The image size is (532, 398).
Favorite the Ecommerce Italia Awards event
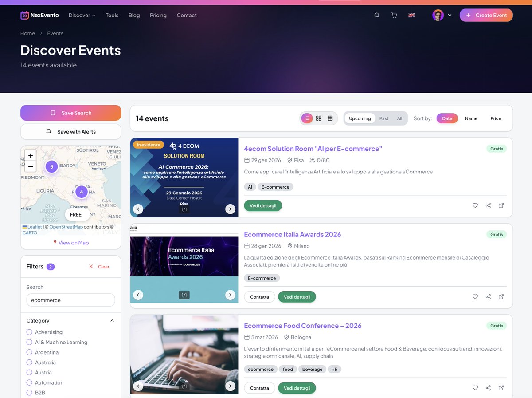tap(475, 296)
